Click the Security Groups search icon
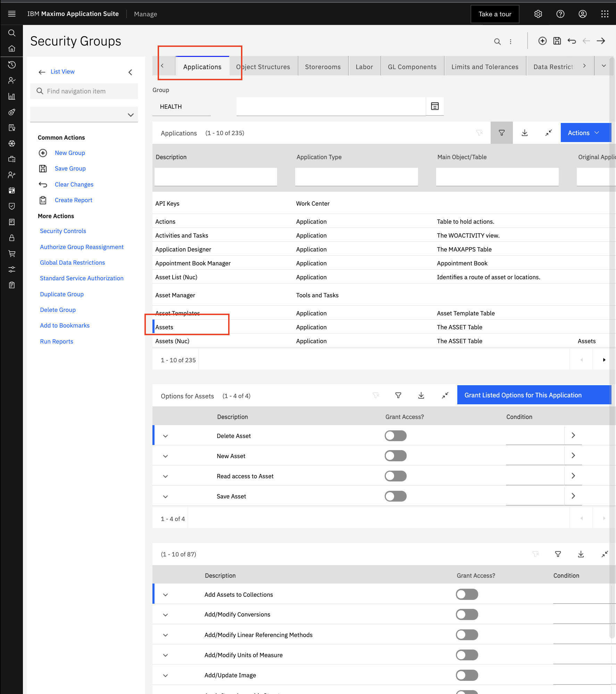 498,42
